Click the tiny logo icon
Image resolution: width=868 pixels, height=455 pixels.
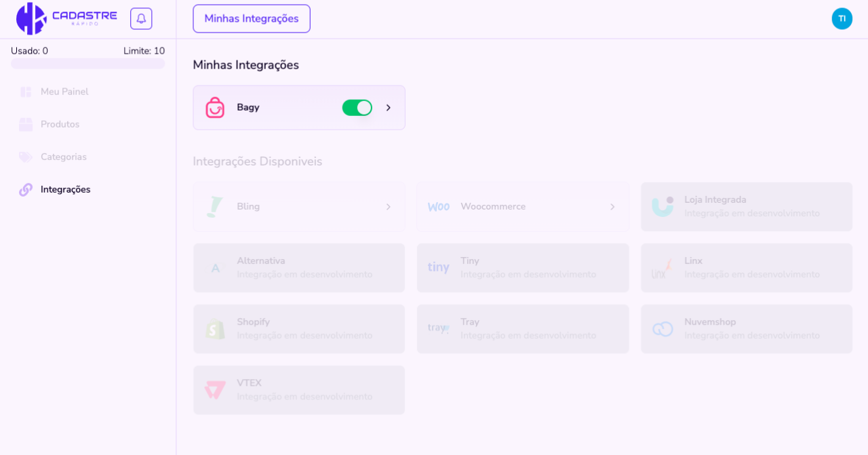click(x=439, y=268)
